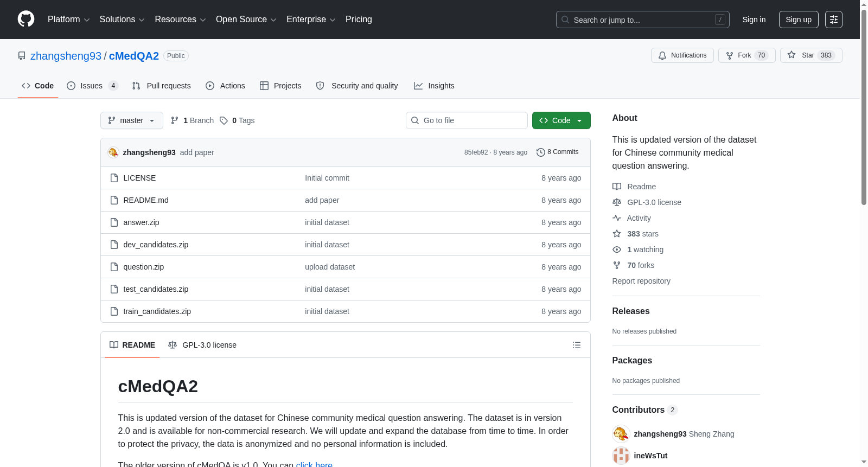The image size is (868, 467).
Task: Open the README outline list icon
Action: [x=577, y=345]
